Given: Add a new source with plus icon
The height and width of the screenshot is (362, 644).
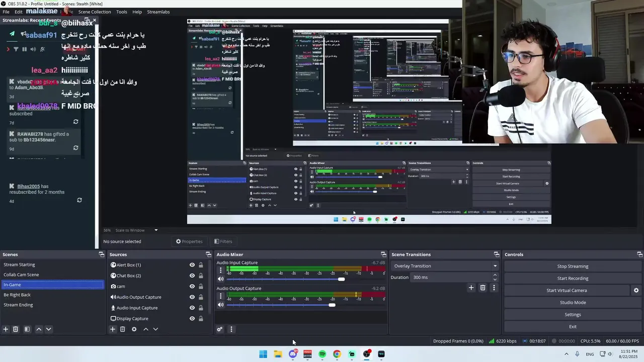Looking at the screenshot, I should 113,329.
